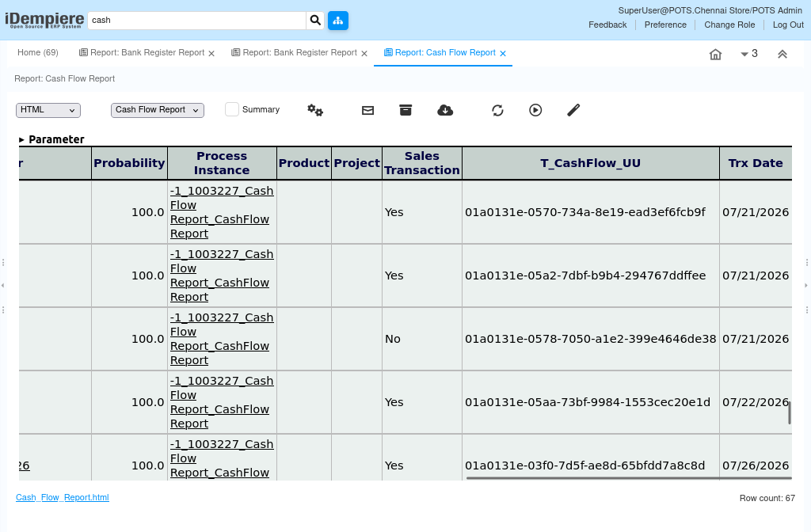Click UUID 01a0131e-0578-7050-a1e2-399e4646de38 cell
811x532 pixels.
tap(591, 339)
